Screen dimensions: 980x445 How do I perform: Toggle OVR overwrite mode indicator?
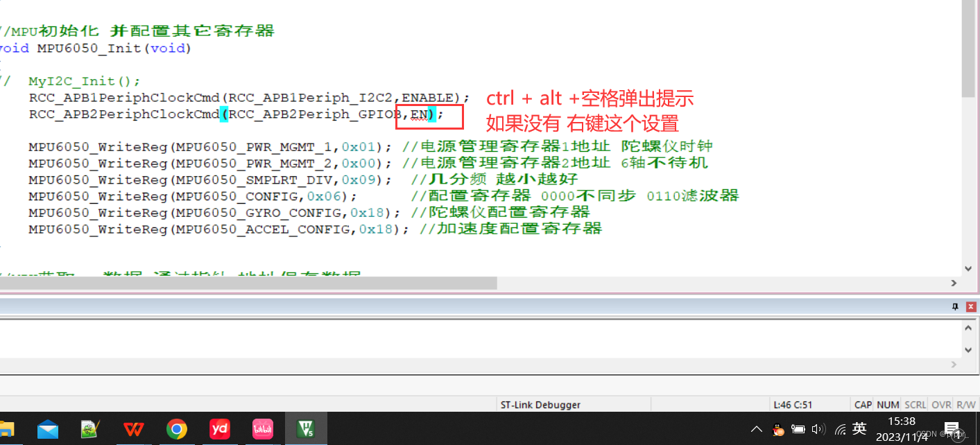(941, 404)
